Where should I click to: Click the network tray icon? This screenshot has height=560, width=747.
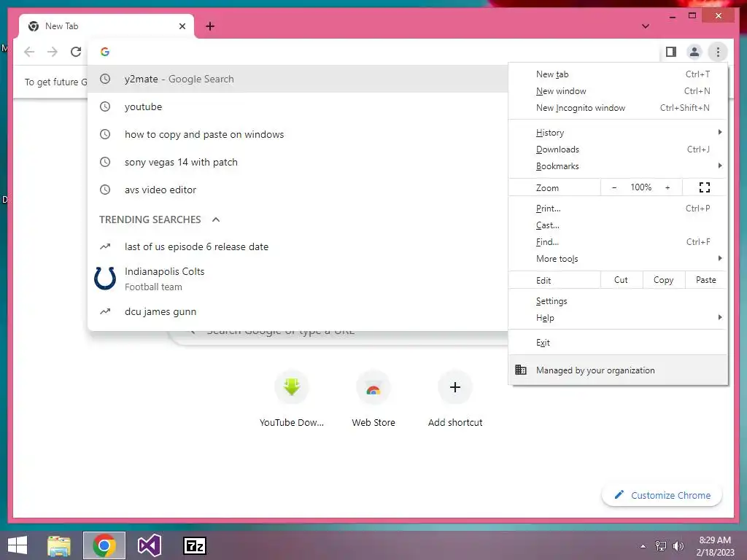(661, 545)
